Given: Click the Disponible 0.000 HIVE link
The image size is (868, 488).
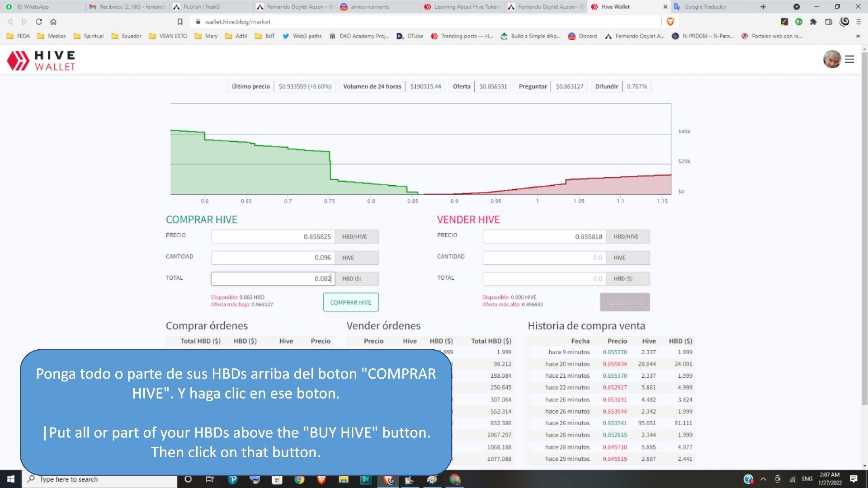Looking at the screenshot, I should tap(509, 297).
